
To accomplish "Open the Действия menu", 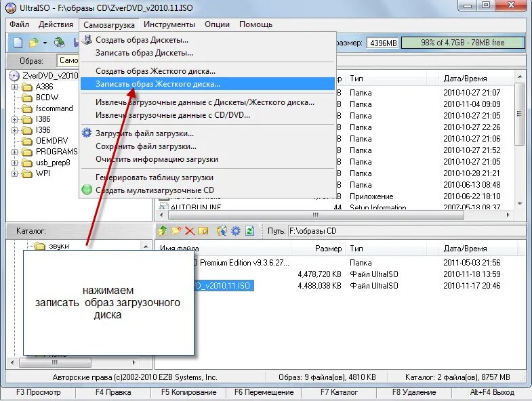I will pos(56,24).
